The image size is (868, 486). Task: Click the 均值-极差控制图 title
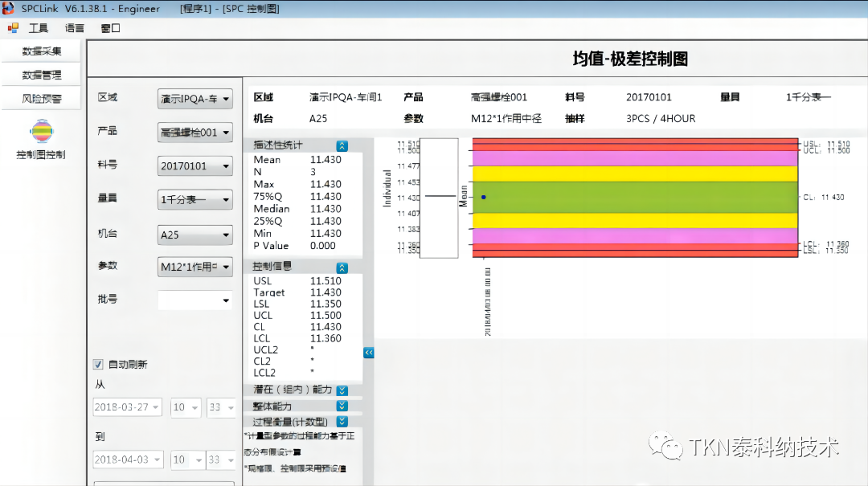pos(630,59)
